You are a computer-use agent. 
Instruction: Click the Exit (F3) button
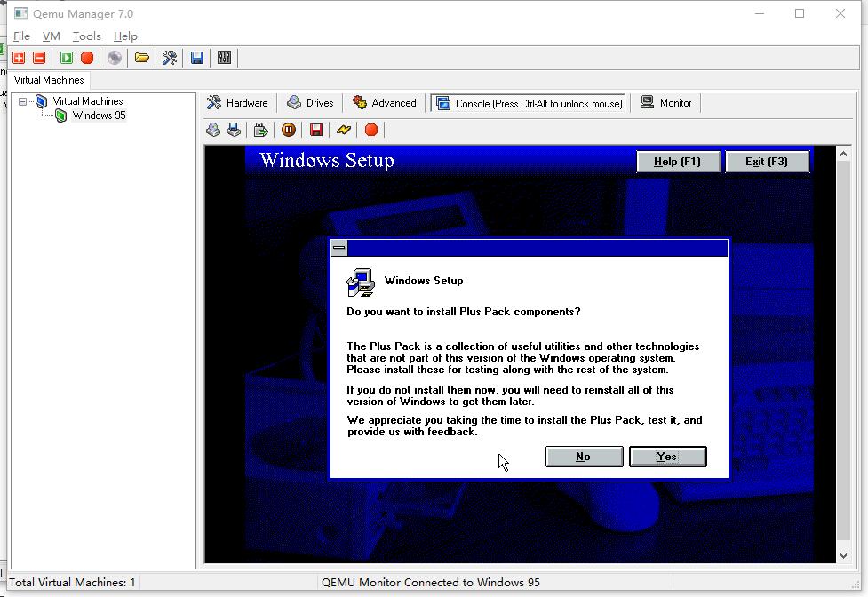[x=767, y=162]
